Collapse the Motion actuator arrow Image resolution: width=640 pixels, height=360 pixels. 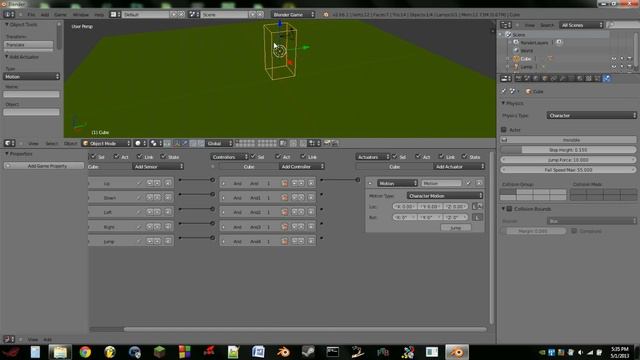pyautogui.click(x=370, y=183)
